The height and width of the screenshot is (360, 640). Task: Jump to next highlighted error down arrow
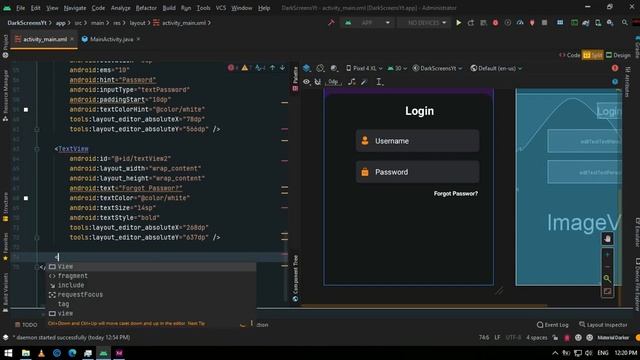click(282, 68)
